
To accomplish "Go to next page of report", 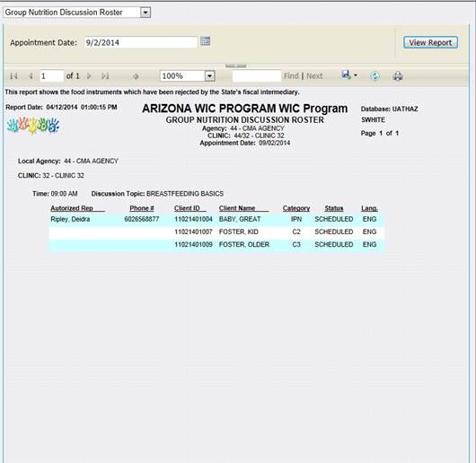I will pos(89,75).
